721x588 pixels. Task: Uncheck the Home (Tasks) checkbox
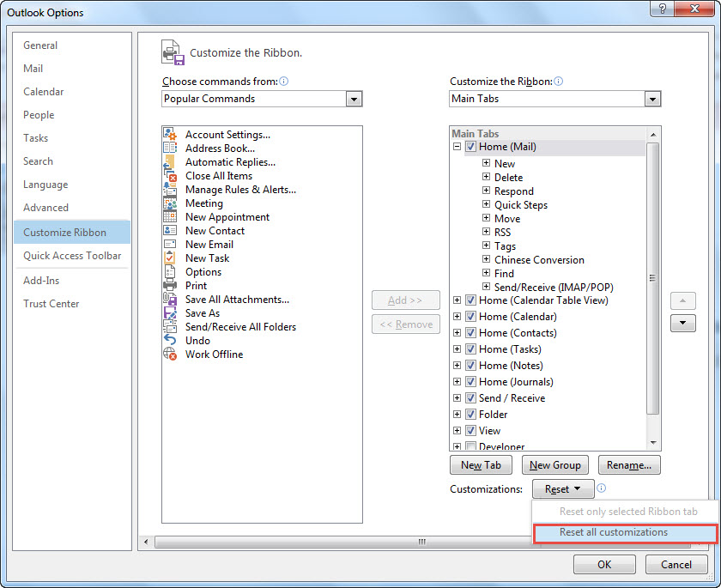(470, 349)
